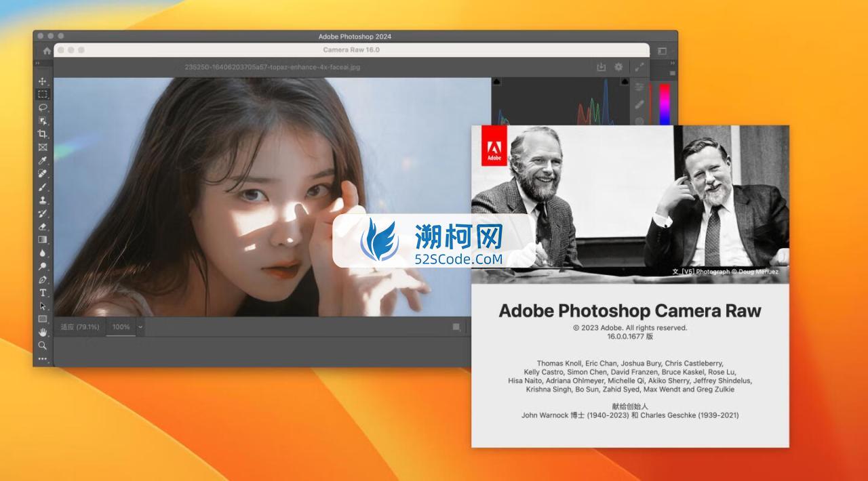
Task: Select the History Brush tool
Action: point(43,213)
